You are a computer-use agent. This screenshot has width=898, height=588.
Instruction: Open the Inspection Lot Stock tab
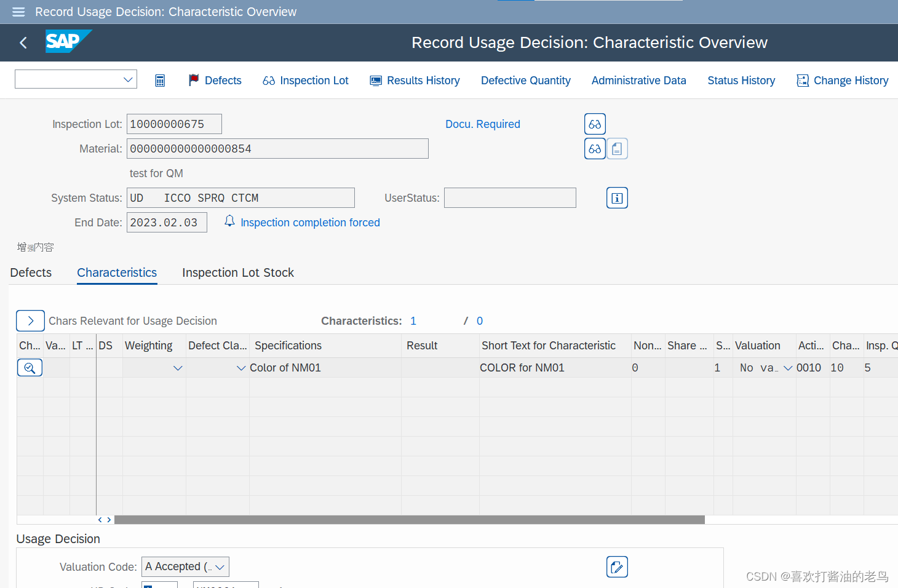[238, 272]
